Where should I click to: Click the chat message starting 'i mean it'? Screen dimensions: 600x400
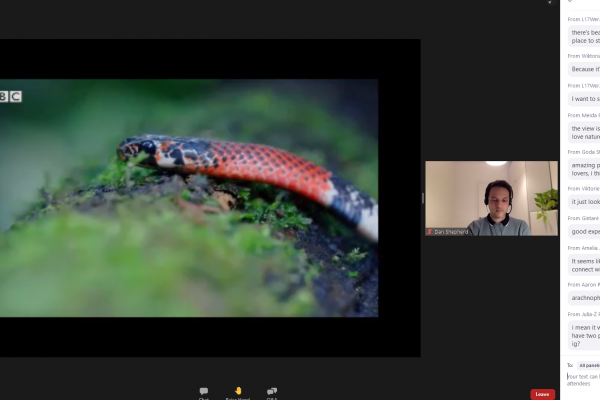(x=584, y=335)
